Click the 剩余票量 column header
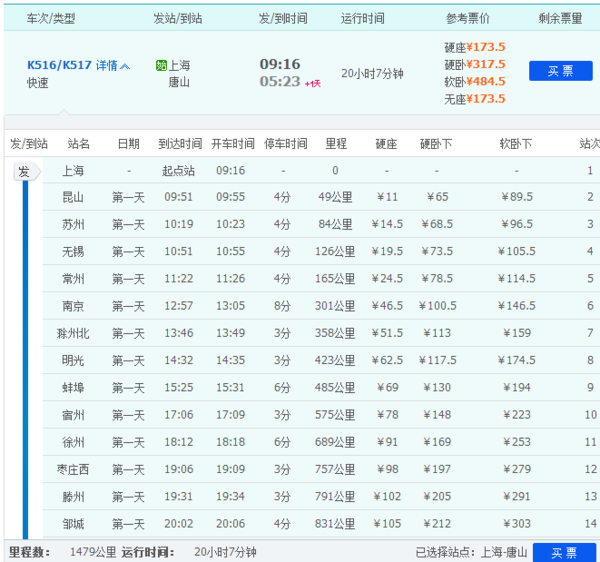Viewport: 600px width, 562px height. click(560, 18)
